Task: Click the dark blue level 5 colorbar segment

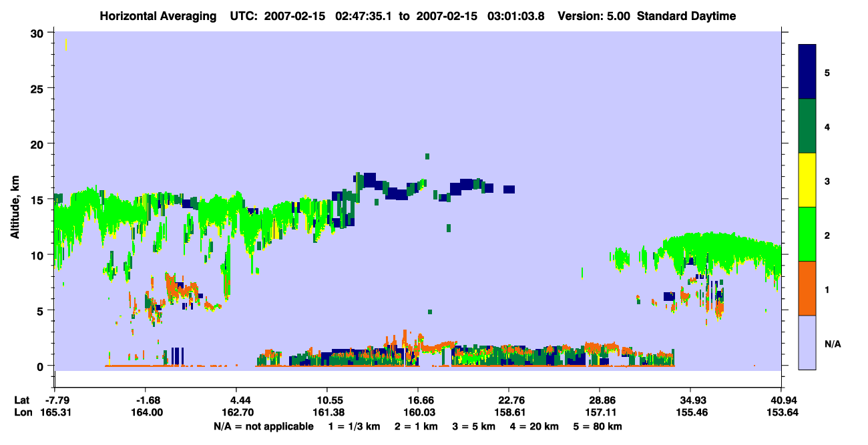Action: coord(807,72)
